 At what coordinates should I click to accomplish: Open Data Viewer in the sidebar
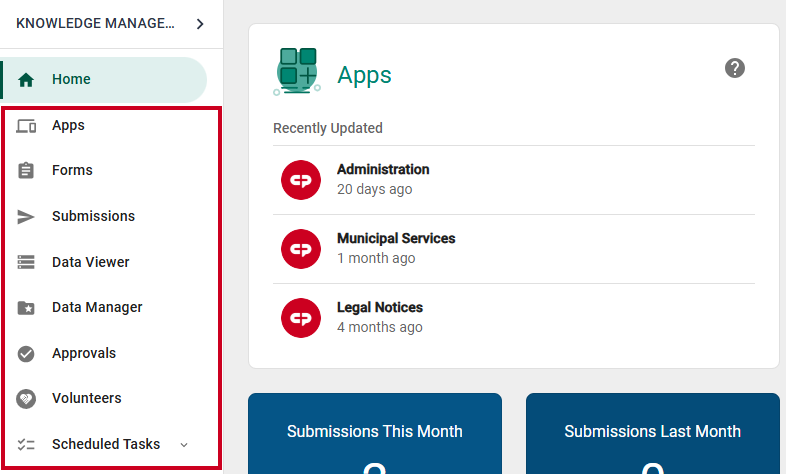[91, 262]
